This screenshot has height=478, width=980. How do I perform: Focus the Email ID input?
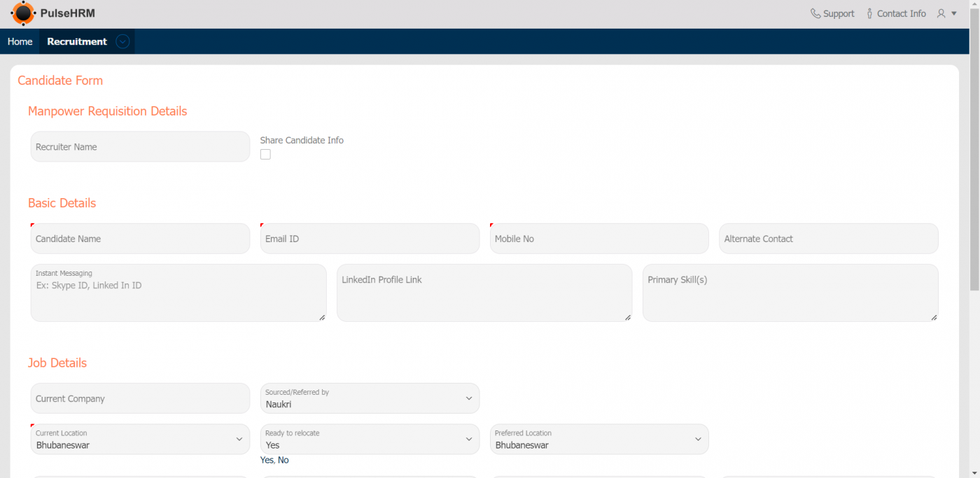(370, 239)
